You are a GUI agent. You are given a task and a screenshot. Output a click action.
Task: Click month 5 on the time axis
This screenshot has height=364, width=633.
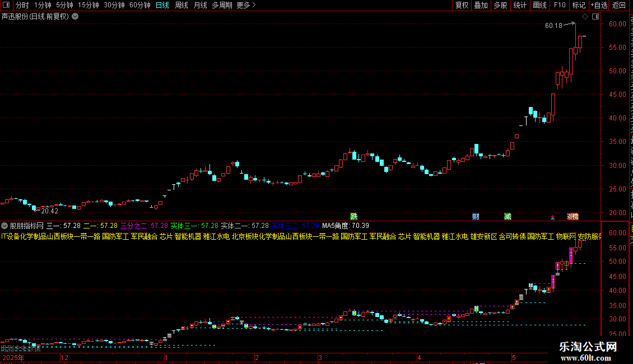tap(514, 357)
